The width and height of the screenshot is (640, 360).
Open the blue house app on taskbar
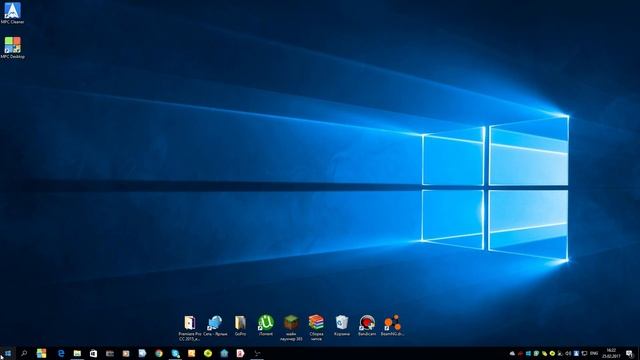point(224,353)
